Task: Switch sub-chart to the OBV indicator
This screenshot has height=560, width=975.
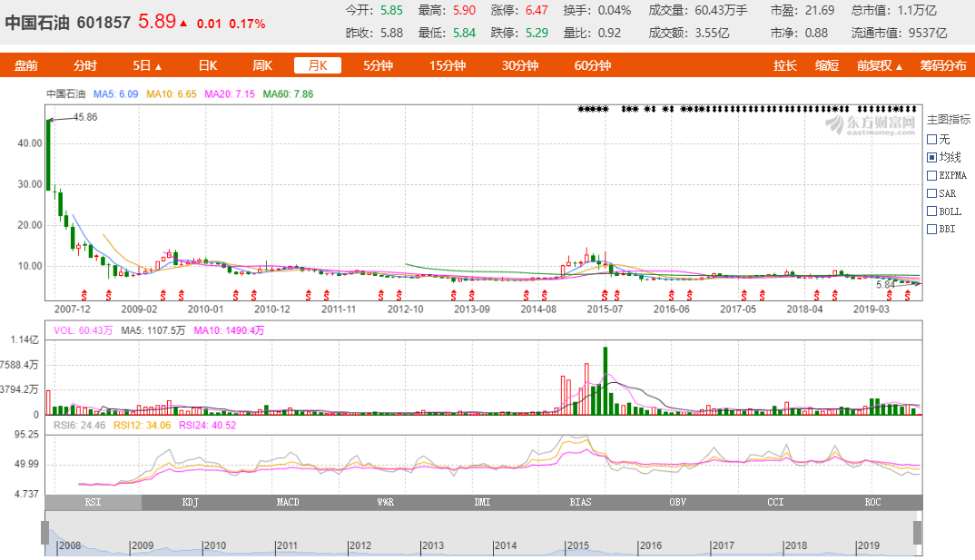Action: tap(678, 502)
